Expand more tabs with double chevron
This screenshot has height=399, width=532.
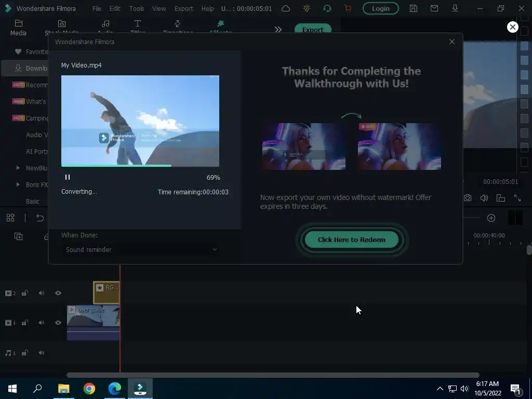278,30
